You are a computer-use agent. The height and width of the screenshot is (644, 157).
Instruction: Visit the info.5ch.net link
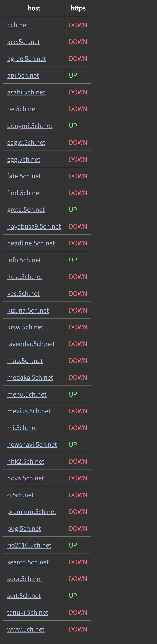point(24,260)
